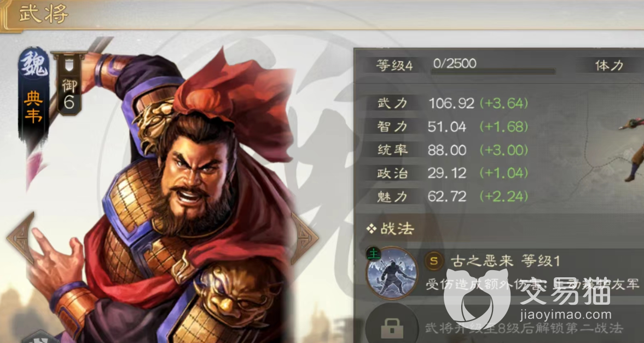Tap the 典韦 character portrait

177,193
